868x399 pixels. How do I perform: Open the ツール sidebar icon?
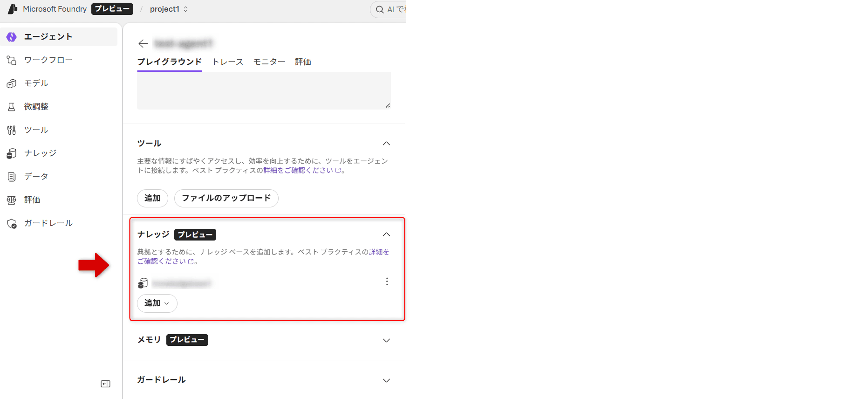pos(12,130)
